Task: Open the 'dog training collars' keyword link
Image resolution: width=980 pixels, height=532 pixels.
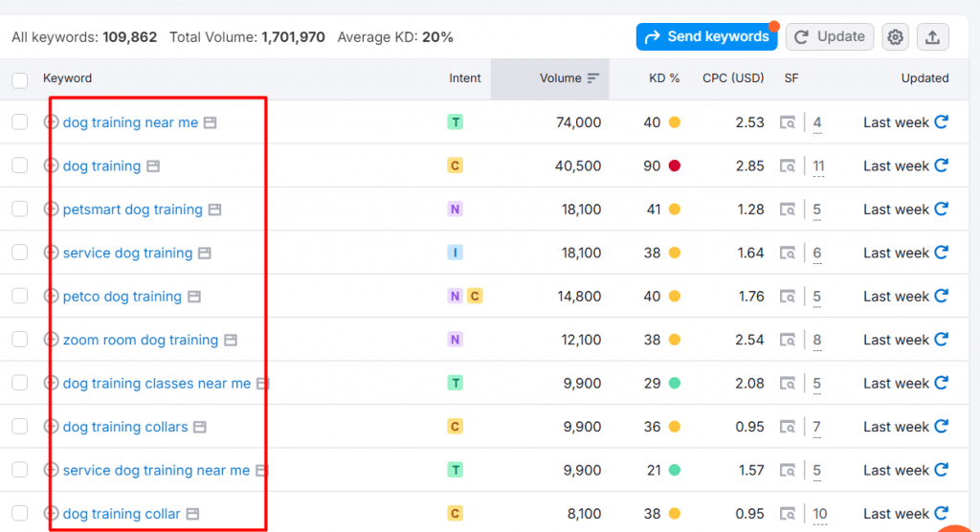Action: 125,427
